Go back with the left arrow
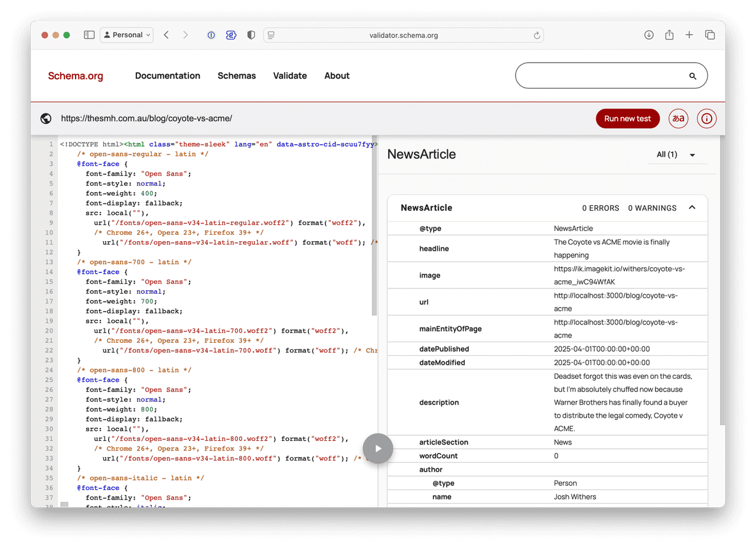The height and width of the screenshot is (548, 756). [166, 35]
